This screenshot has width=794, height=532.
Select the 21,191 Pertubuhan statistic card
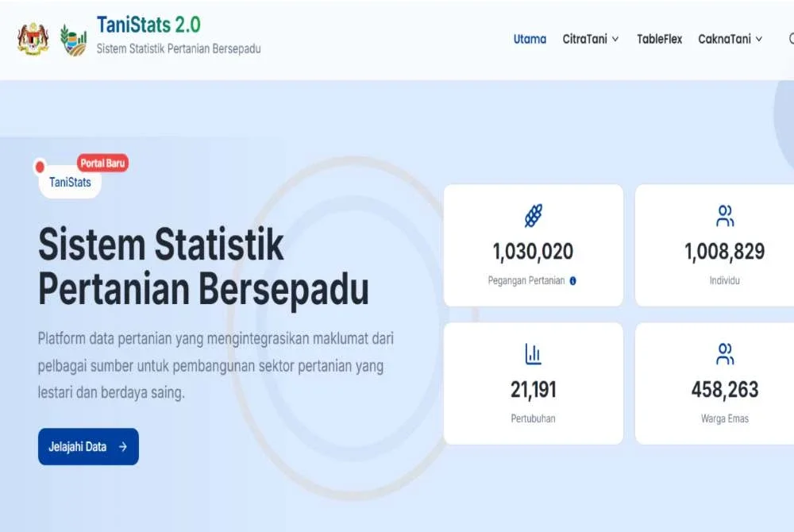pyautogui.click(x=534, y=383)
